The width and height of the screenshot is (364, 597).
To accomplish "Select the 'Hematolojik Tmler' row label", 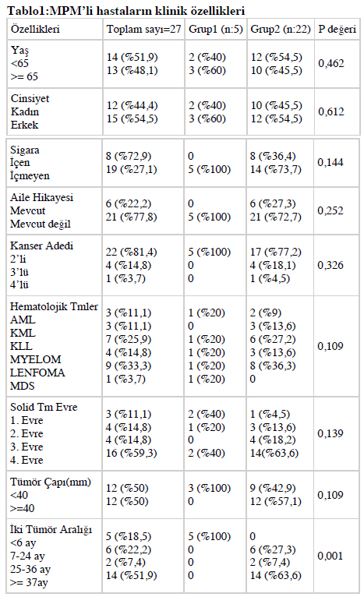I will pyautogui.click(x=54, y=307).
